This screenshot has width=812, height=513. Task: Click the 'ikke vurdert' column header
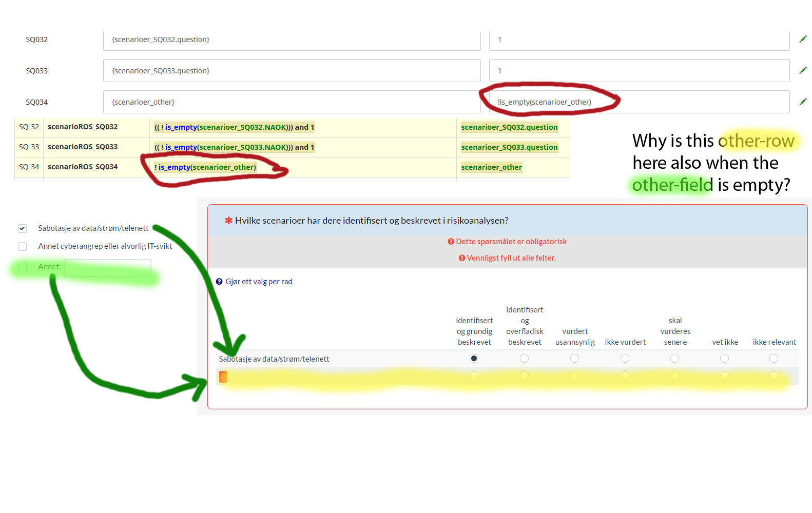[x=625, y=342]
